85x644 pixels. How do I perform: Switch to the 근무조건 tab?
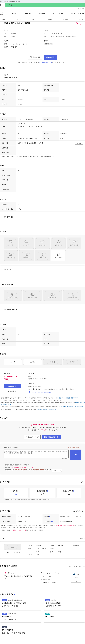(x=18, y=19)
